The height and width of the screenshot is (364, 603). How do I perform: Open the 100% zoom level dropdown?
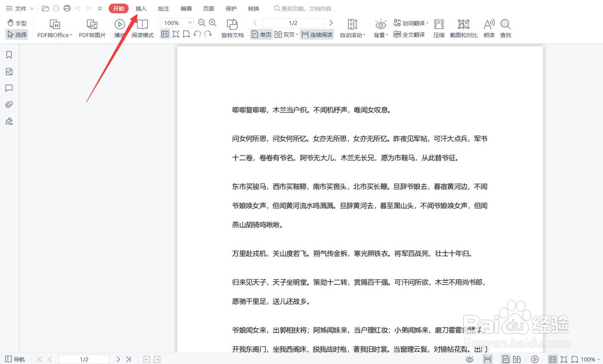(x=177, y=23)
